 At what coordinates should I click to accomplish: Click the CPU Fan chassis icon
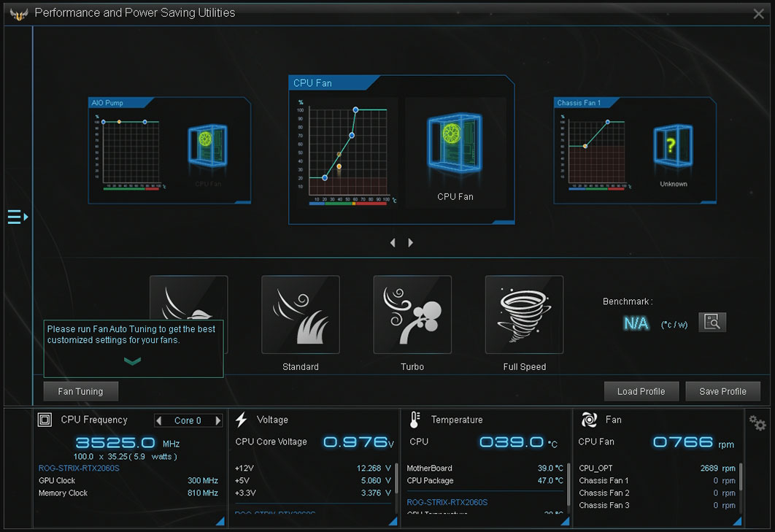454,143
